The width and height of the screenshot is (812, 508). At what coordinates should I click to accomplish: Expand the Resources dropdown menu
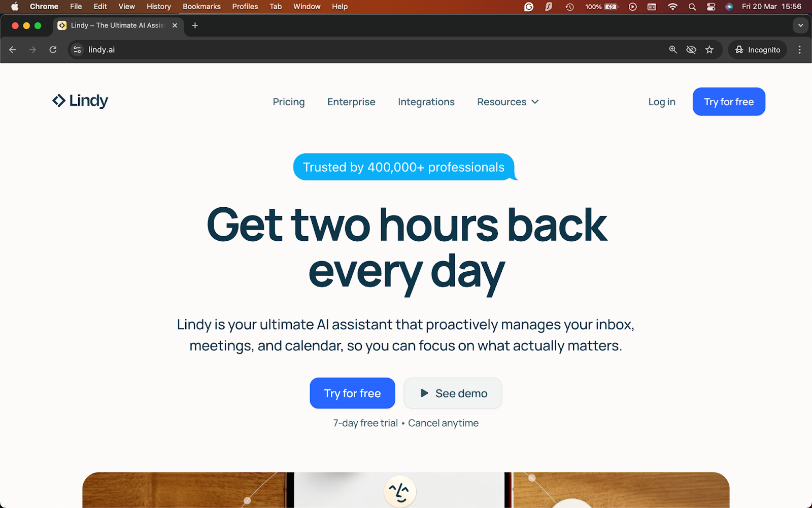(x=508, y=102)
